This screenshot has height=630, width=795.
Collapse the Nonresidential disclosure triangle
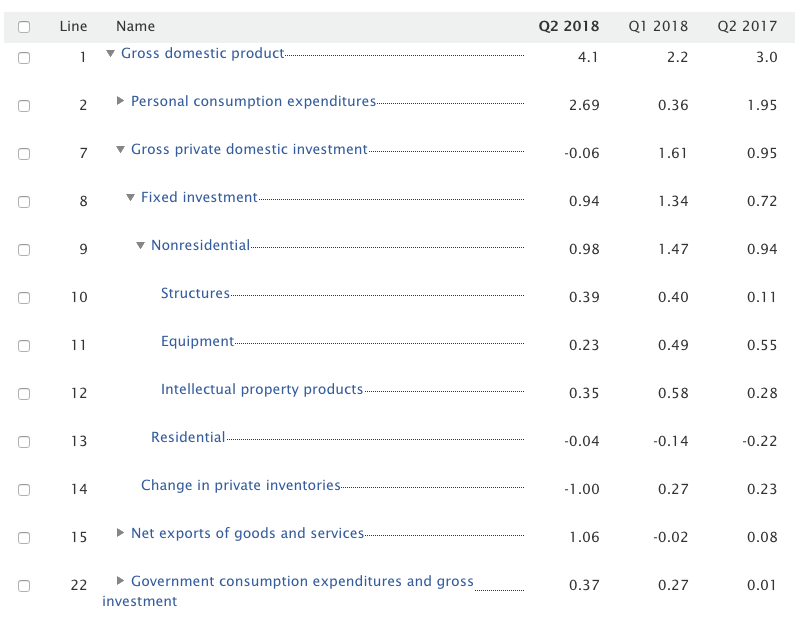tap(141, 246)
